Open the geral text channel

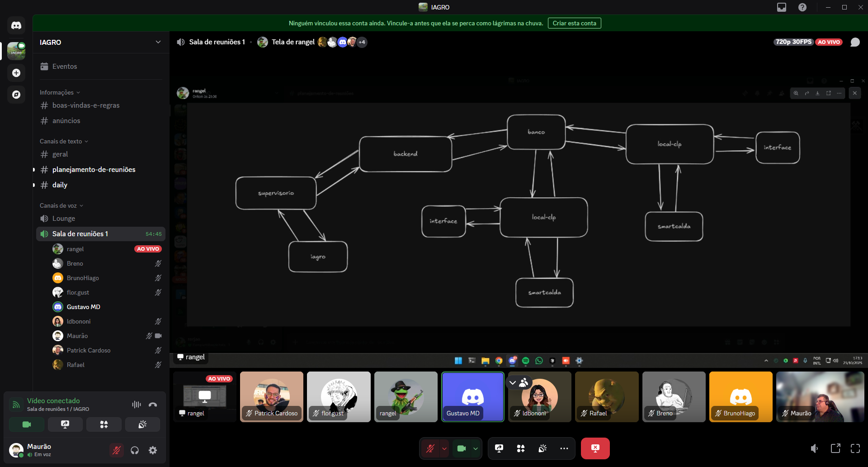click(101, 154)
